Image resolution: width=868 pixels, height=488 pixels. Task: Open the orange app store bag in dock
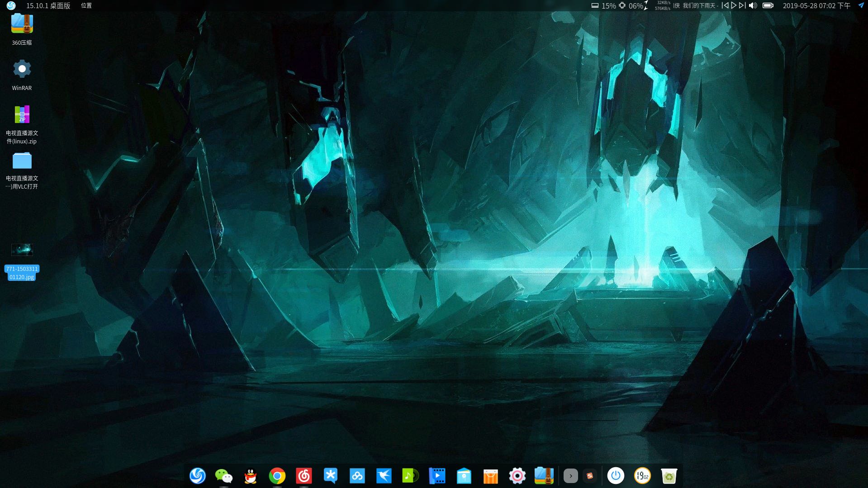click(x=491, y=476)
